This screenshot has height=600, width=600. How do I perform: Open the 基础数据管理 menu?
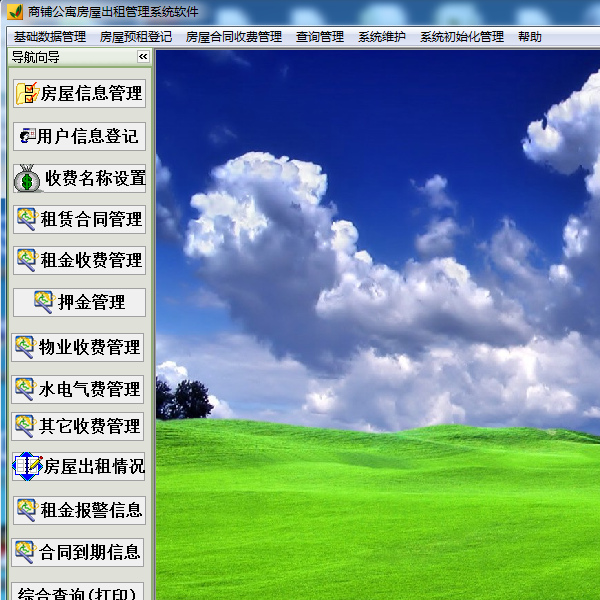coord(50,37)
